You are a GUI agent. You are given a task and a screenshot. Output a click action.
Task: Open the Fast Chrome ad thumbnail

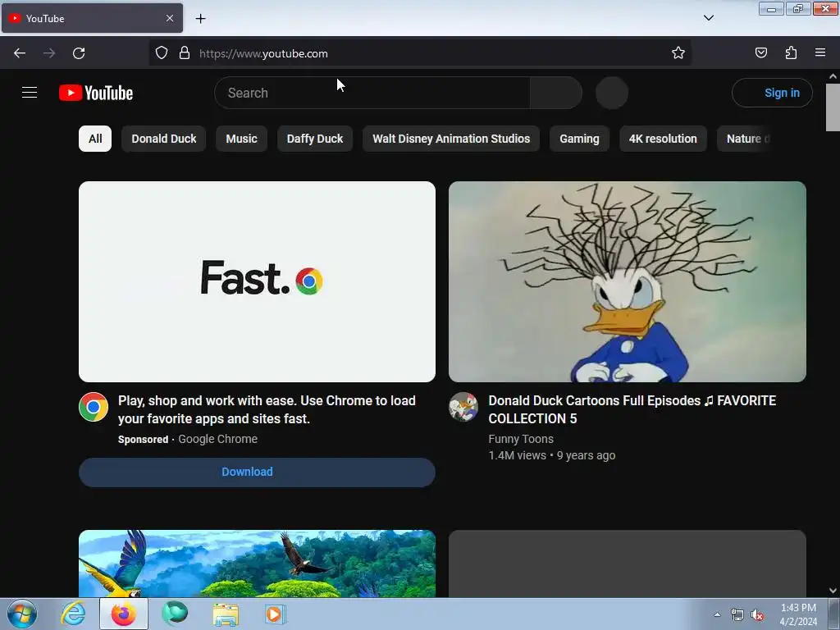[257, 282]
